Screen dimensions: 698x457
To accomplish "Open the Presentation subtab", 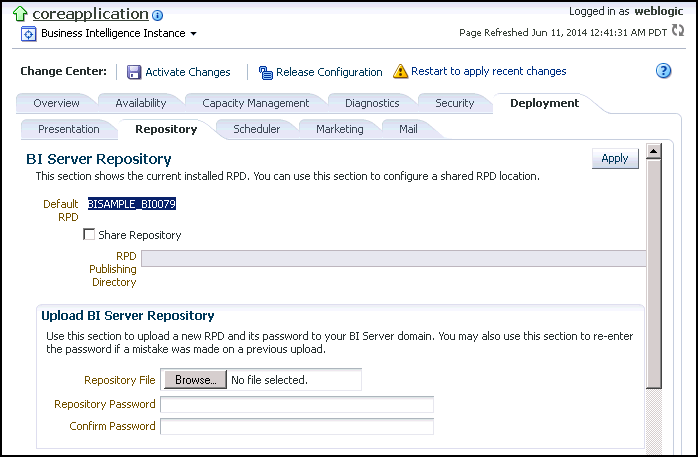I will tap(69, 129).
